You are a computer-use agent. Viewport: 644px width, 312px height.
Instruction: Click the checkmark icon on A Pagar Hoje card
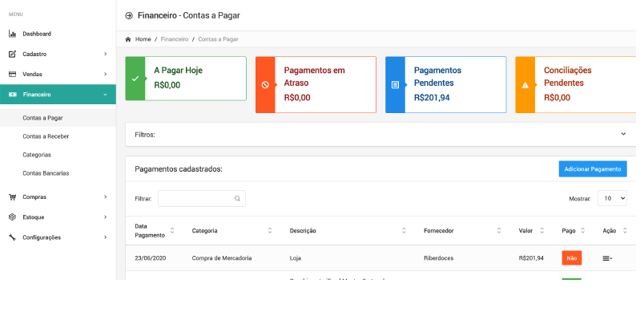coord(135,79)
